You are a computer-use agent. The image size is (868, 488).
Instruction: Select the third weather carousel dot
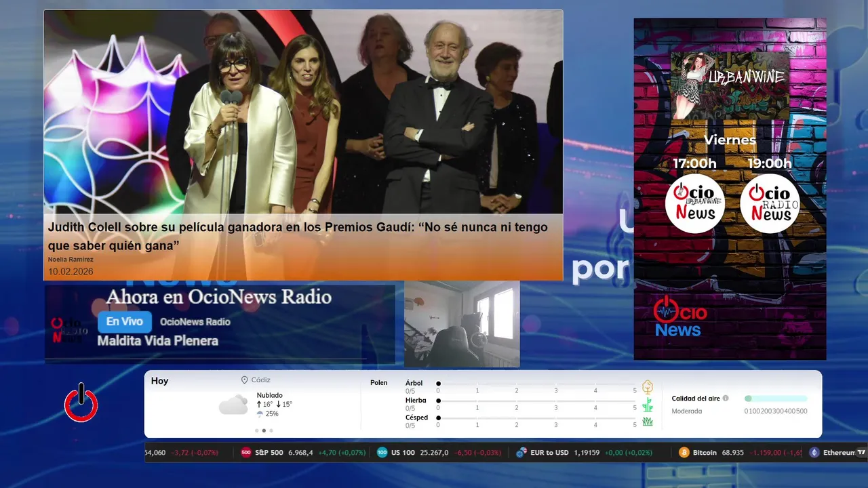pos(271,430)
